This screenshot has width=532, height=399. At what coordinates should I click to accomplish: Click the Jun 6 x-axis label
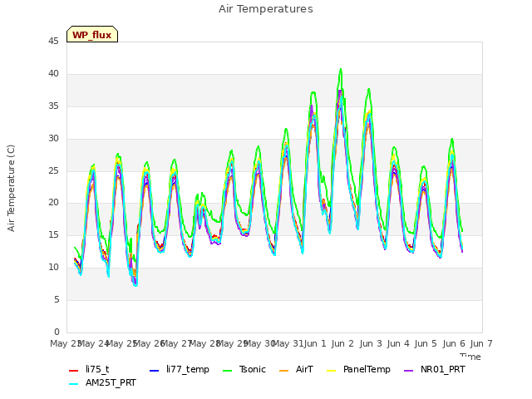454,343
